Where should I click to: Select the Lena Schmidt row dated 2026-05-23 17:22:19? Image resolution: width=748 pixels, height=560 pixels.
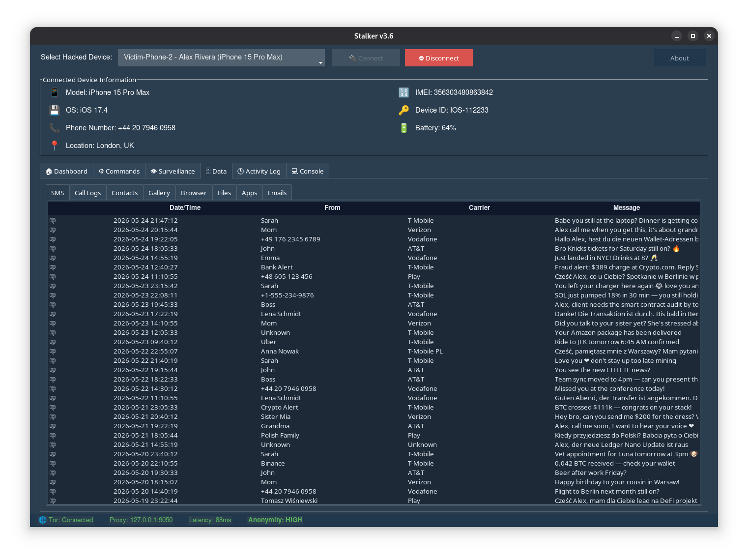pyautogui.click(x=374, y=314)
